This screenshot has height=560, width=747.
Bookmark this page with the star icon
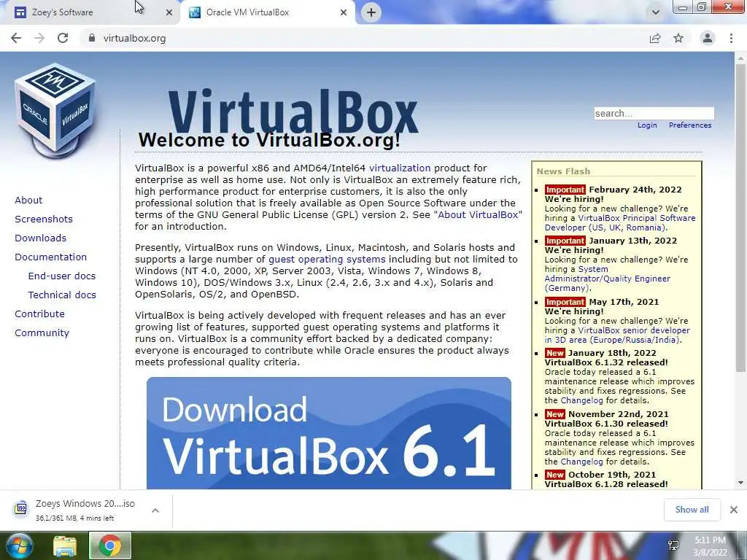pos(678,38)
